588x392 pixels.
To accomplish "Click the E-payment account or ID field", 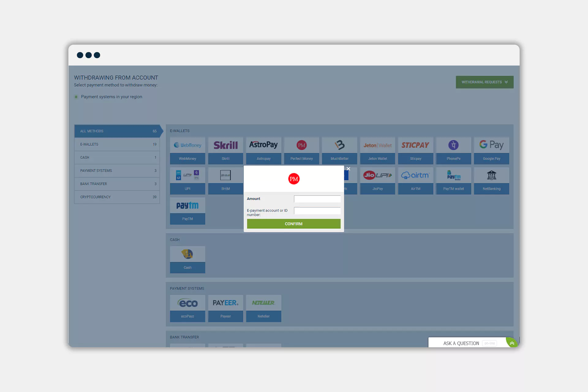I will (x=317, y=211).
